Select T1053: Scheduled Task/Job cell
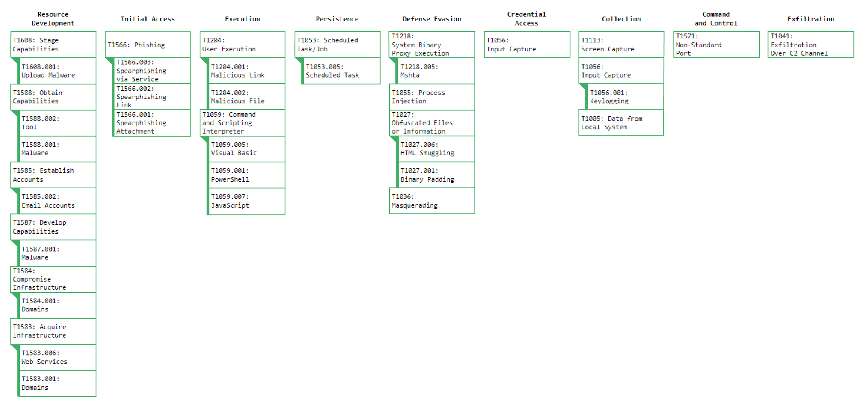This screenshot has width=868, height=416. pos(337,44)
